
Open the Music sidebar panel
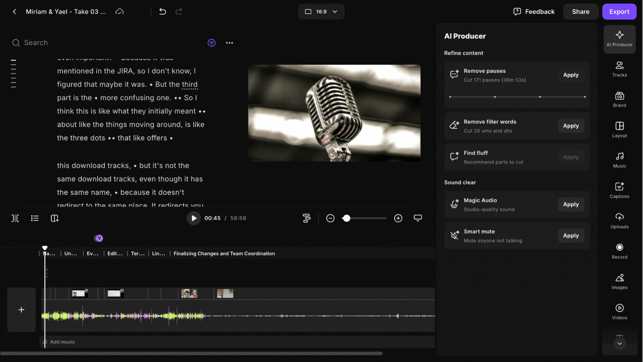[x=619, y=160]
